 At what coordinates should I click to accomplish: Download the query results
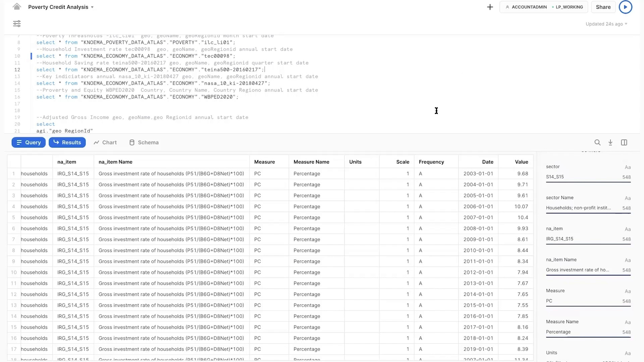[610, 142]
